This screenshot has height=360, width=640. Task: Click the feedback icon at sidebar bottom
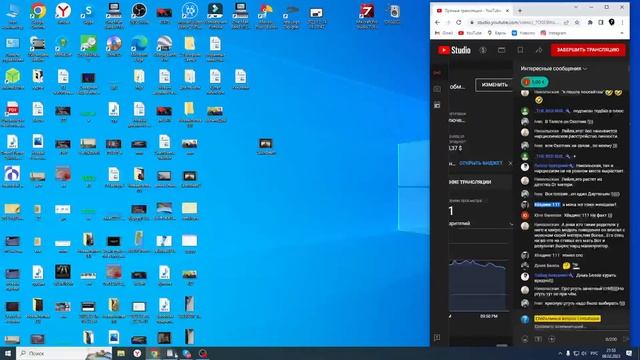(437, 338)
